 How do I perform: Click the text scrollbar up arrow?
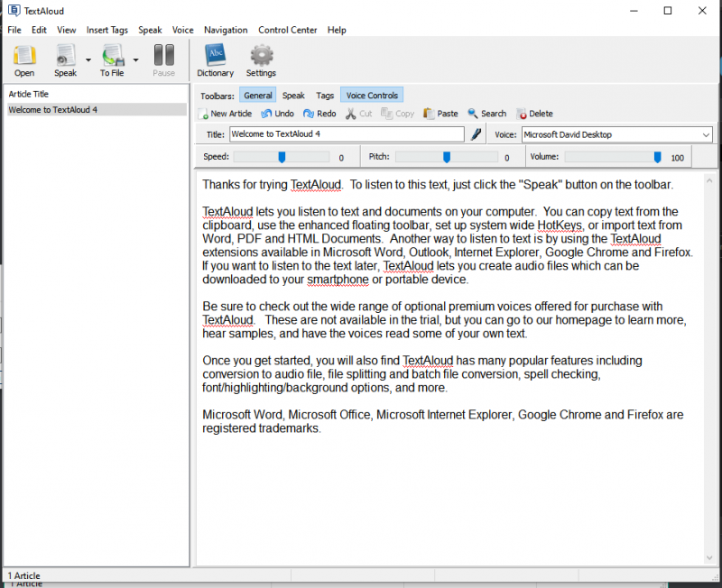pos(709,180)
